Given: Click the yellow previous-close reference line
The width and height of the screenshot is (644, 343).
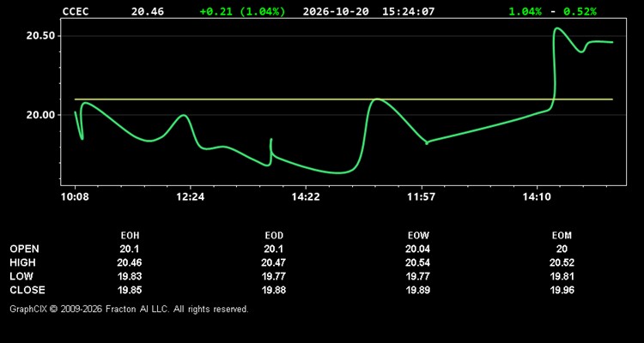Looking at the screenshot, I should pyautogui.click(x=343, y=99).
